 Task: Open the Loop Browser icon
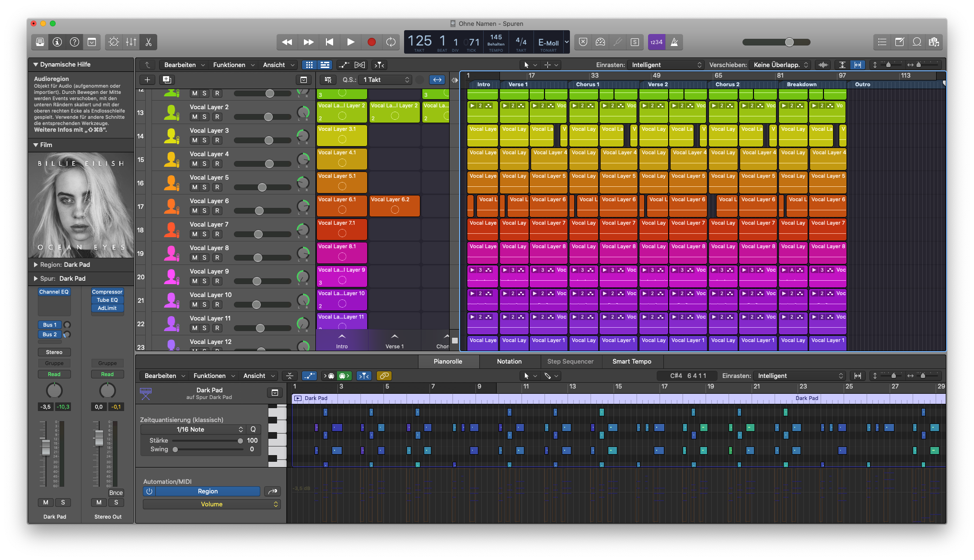coord(916,42)
